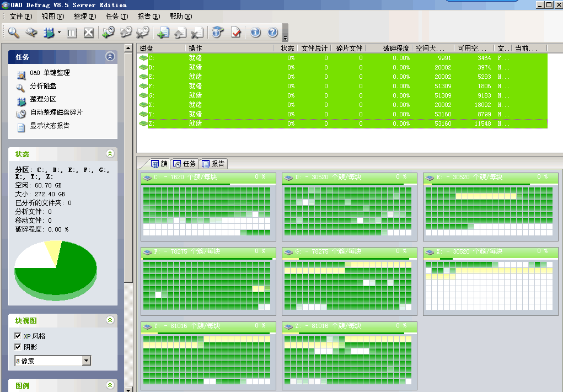This screenshot has width=563, height=392.
Task: Launch O&O 单键整理 from the task panel
Action: (x=50, y=73)
